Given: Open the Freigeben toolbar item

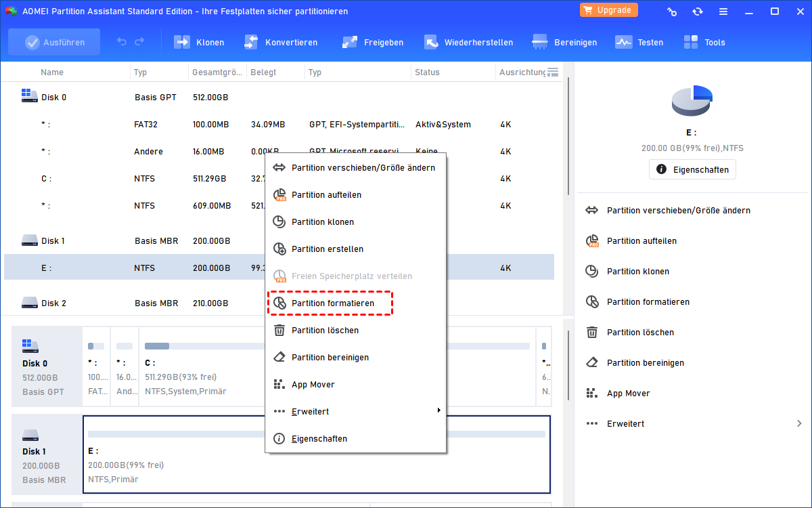Looking at the screenshot, I should point(373,42).
